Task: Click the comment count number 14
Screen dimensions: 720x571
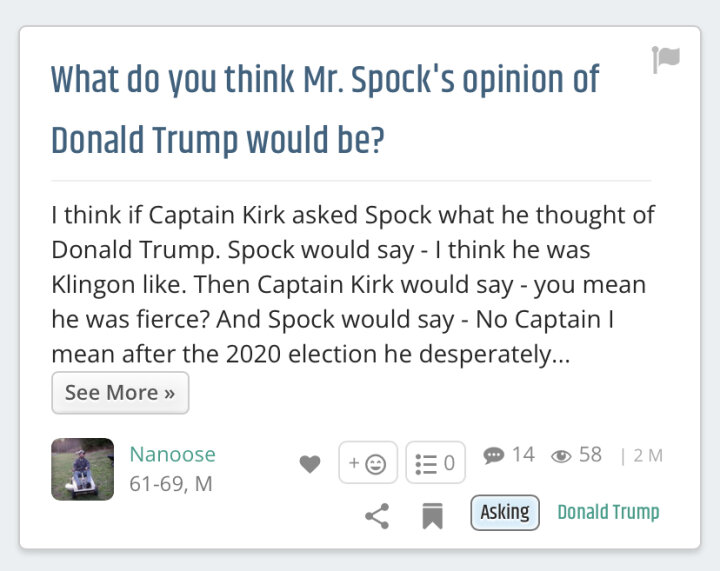Action: click(x=523, y=455)
